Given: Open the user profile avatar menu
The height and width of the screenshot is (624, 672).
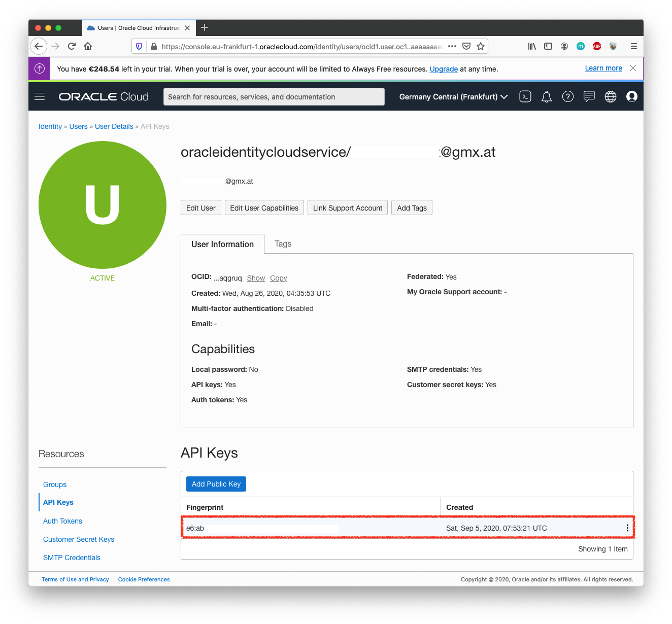Looking at the screenshot, I should coord(632,96).
